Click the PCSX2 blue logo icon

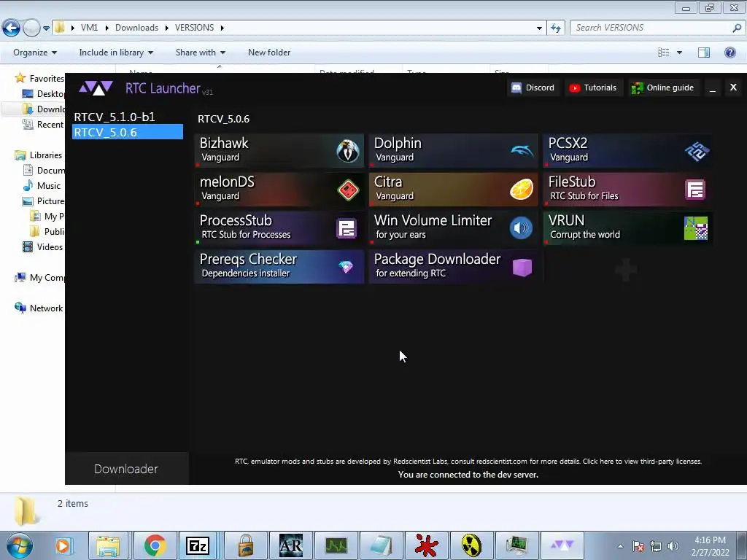pos(697,151)
